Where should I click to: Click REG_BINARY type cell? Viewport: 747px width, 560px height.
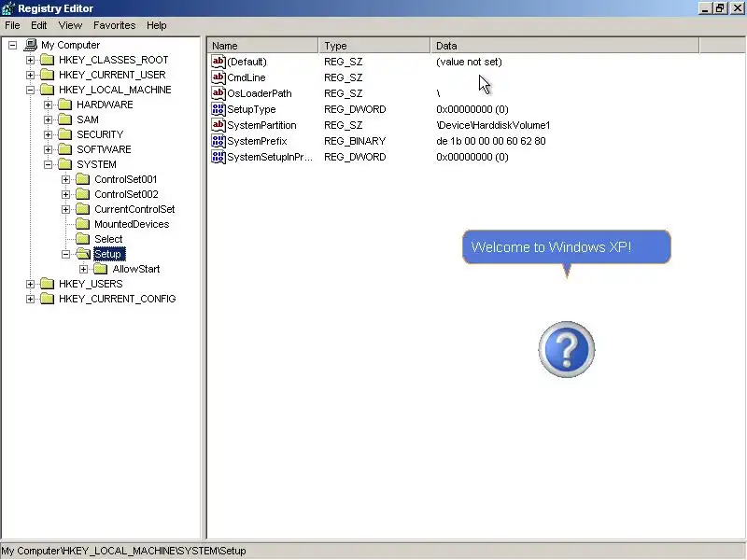pyautogui.click(x=355, y=141)
